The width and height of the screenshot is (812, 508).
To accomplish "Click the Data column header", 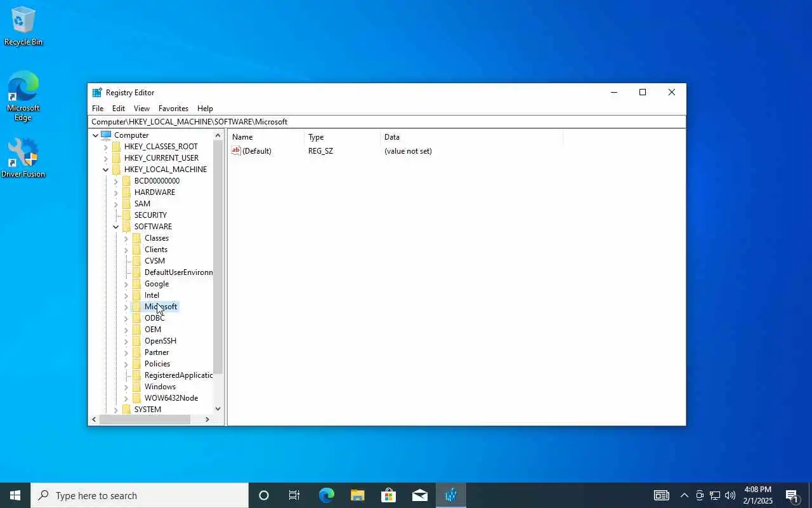I will (471, 137).
